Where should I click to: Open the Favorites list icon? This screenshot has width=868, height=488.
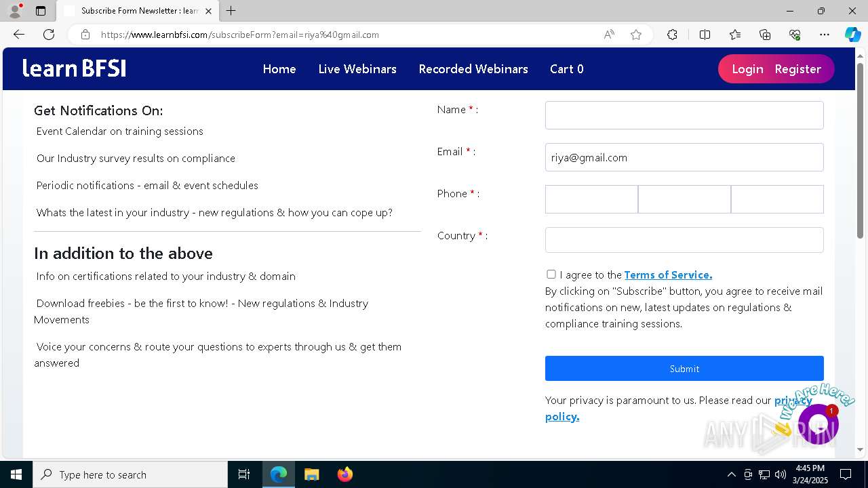click(x=735, y=35)
